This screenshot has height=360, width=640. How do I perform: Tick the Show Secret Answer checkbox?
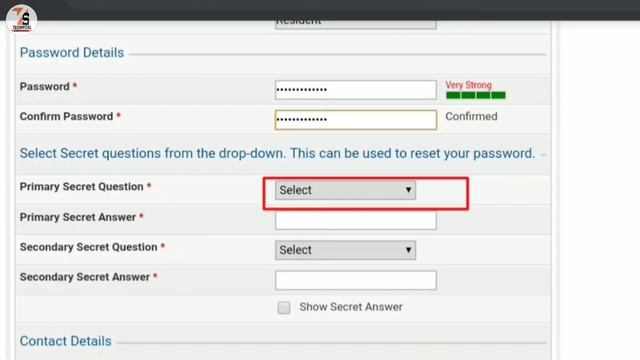284,307
